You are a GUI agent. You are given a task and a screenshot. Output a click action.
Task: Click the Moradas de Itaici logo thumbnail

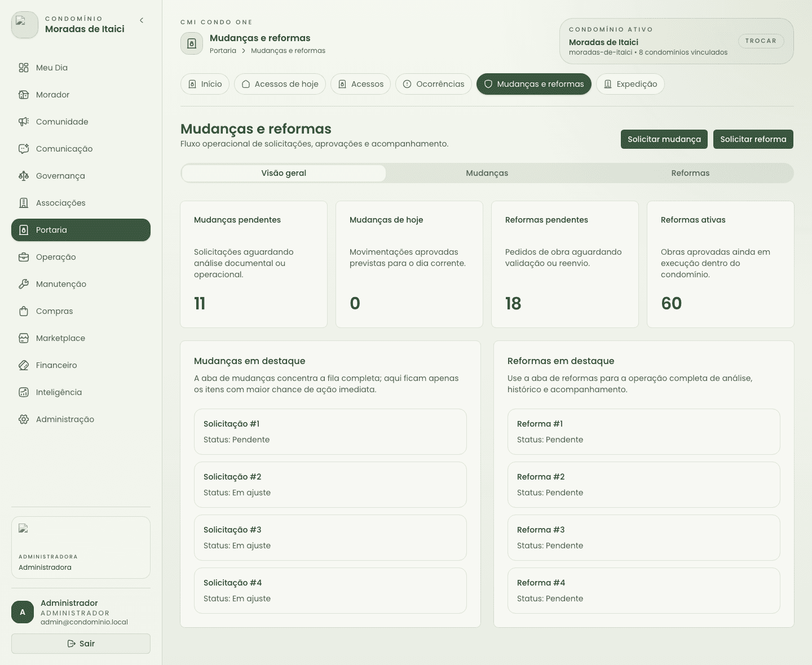(25, 25)
